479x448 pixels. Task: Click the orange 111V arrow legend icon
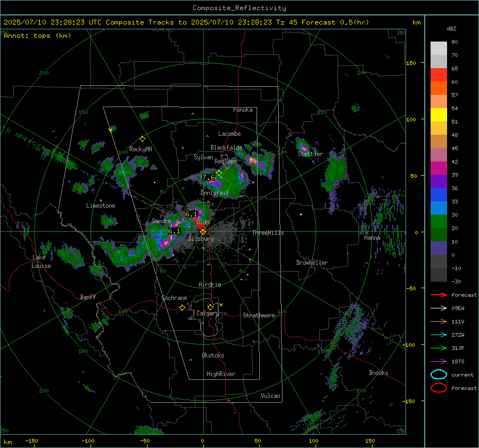439,321
